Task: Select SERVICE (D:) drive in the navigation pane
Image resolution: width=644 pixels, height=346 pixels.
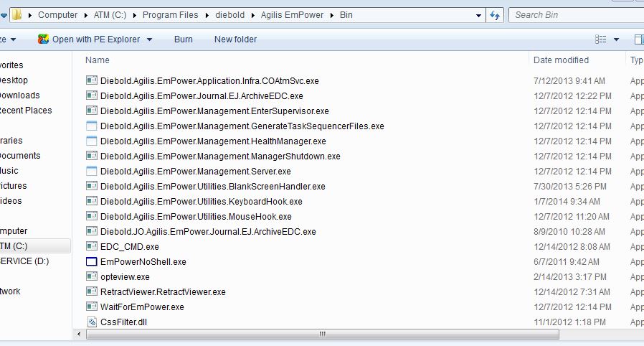Action: [x=24, y=261]
